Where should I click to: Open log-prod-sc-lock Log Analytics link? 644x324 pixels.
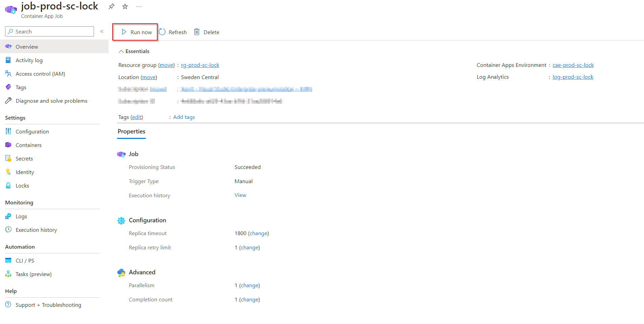[573, 77]
